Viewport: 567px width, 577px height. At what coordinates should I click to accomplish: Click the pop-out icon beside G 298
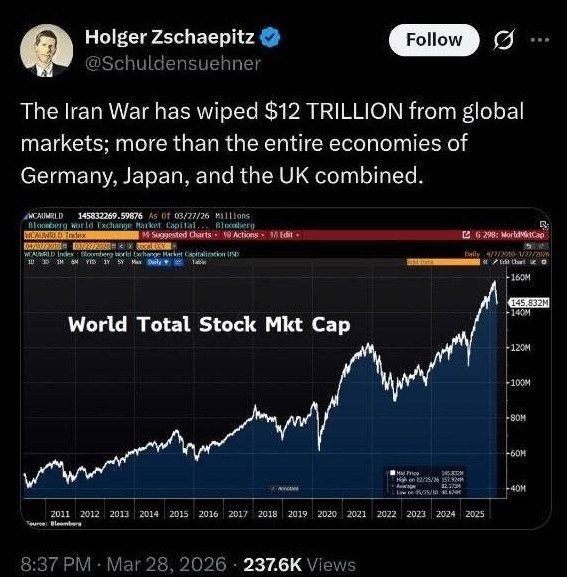pos(466,235)
